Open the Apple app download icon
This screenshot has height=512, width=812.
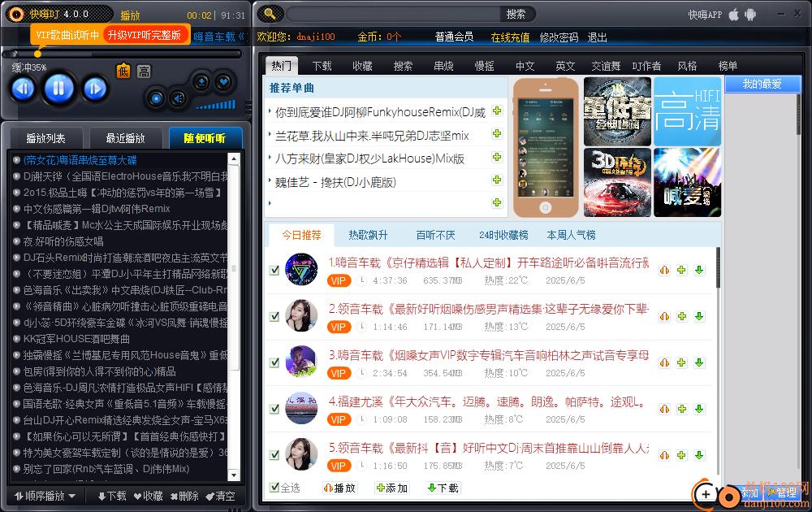click(x=733, y=15)
